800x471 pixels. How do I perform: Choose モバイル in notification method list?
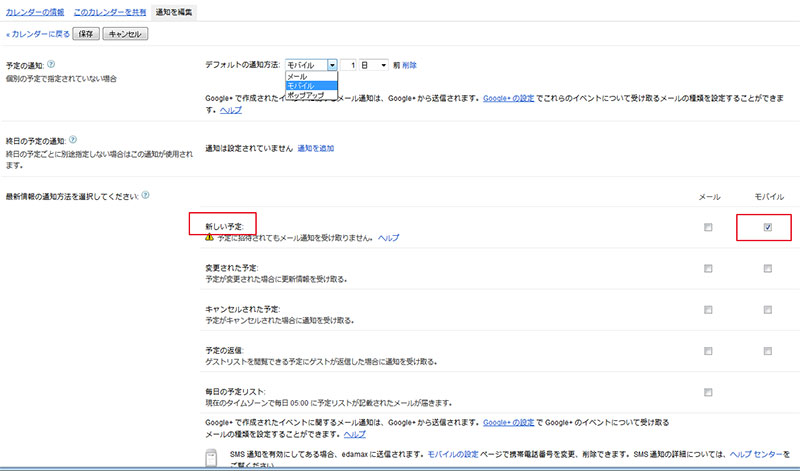pos(311,86)
